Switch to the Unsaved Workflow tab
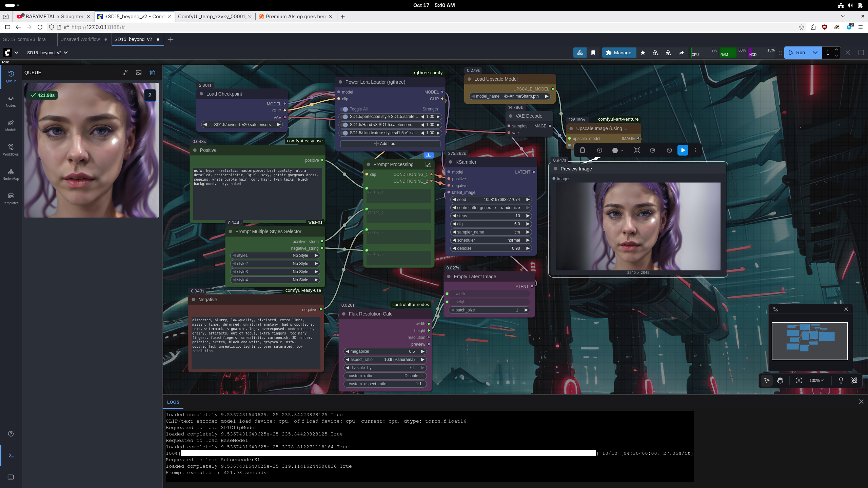This screenshot has height=488, width=868. (x=80, y=39)
